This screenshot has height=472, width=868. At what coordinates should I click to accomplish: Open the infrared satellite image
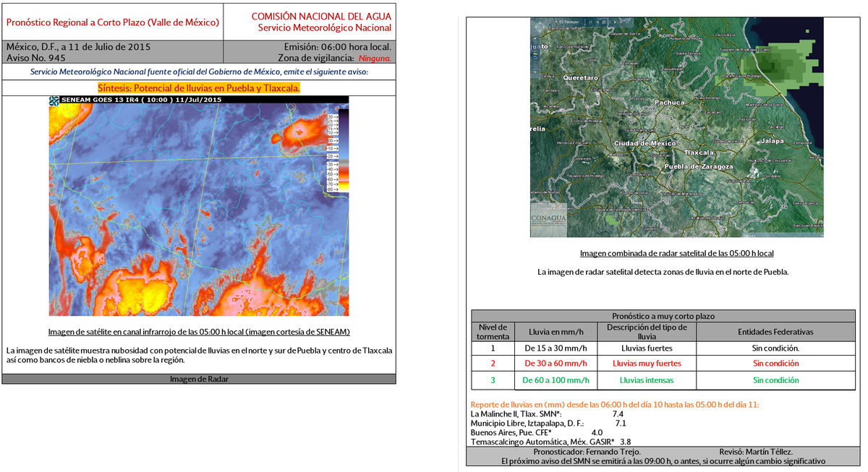(199, 206)
